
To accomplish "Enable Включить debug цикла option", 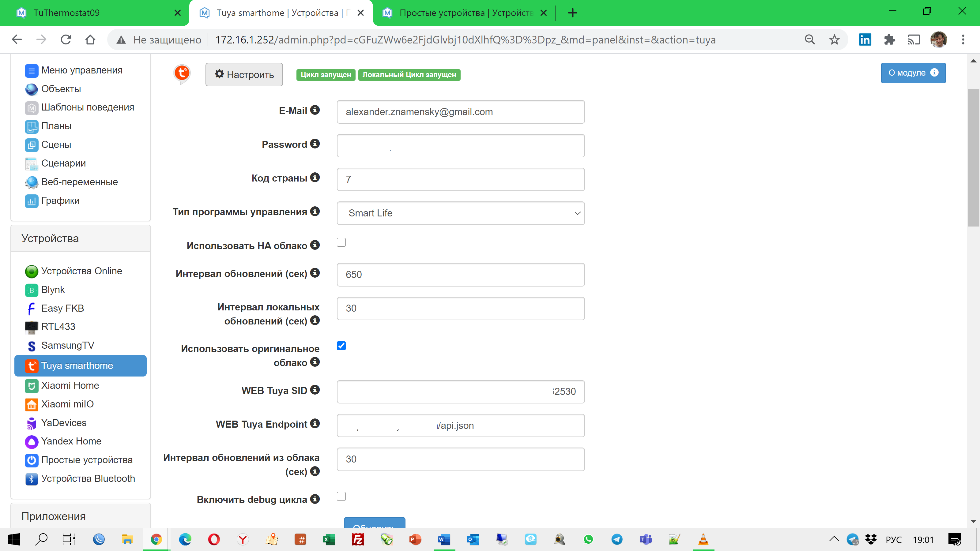I will [x=341, y=496].
